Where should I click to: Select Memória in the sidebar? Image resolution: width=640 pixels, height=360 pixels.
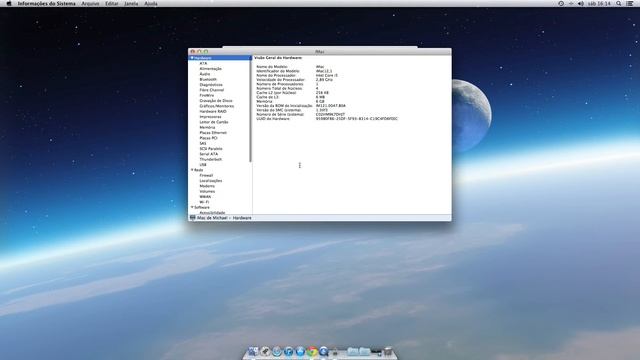[x=207, y=127]
